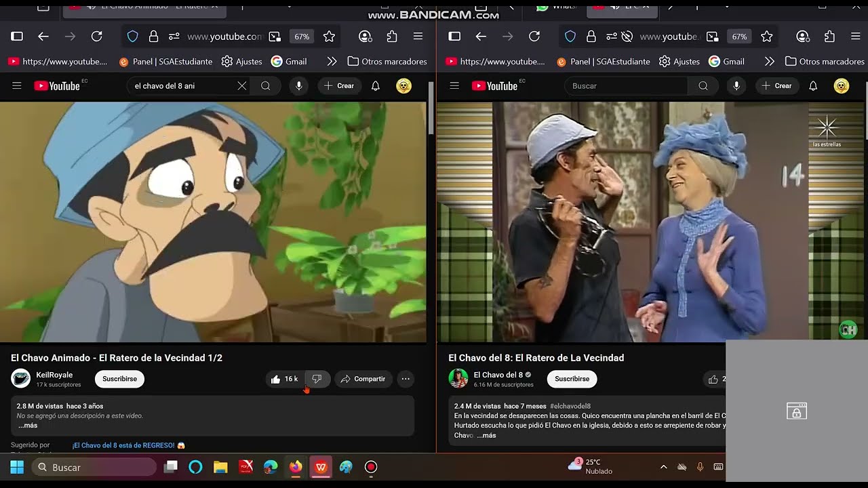Open Firefox account icon in left browser
This screenshot has height=488, width=868.
point(366,37)
